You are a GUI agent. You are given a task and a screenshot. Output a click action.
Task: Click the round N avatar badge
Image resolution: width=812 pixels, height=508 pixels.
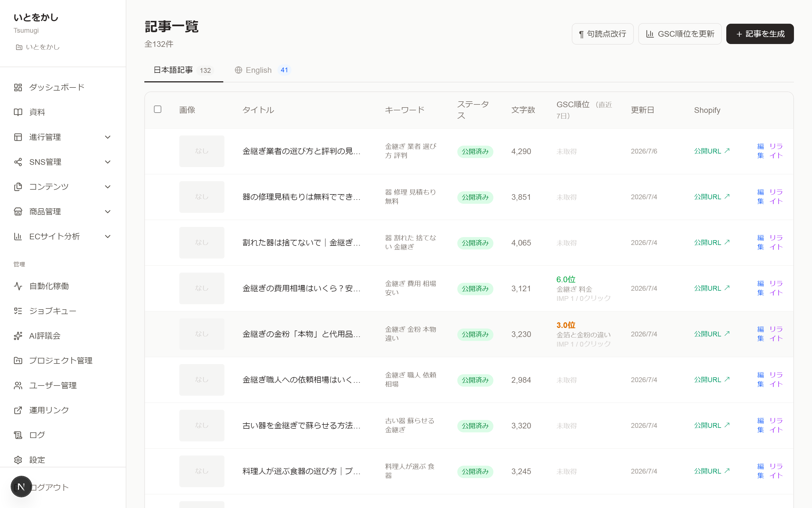pyautogui.click(x=21, y=487)
